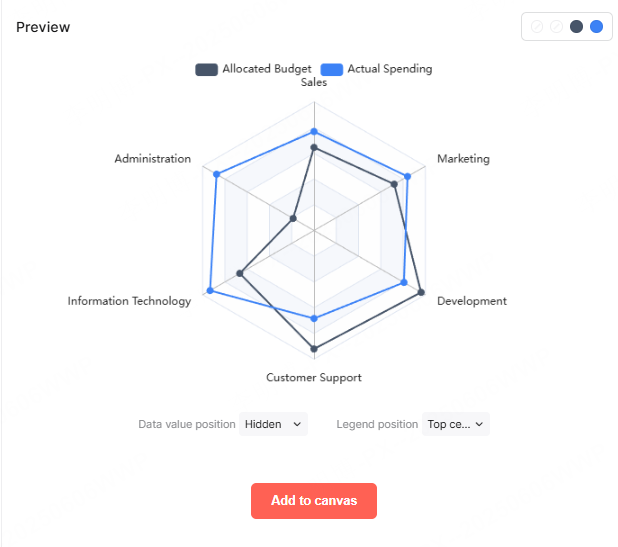The height and width of the screenshot is (547, 618).
Task: Click the Marketing axis label
Action: (x=463, y=159)
